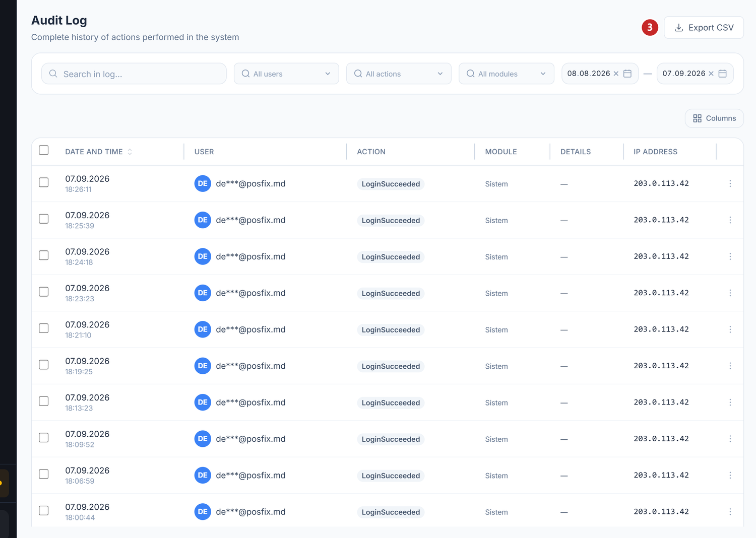This screenshot has height=538, width=756.
Task: Click the DE avatar in the 18:19:25 row
Action: point(203,366)
